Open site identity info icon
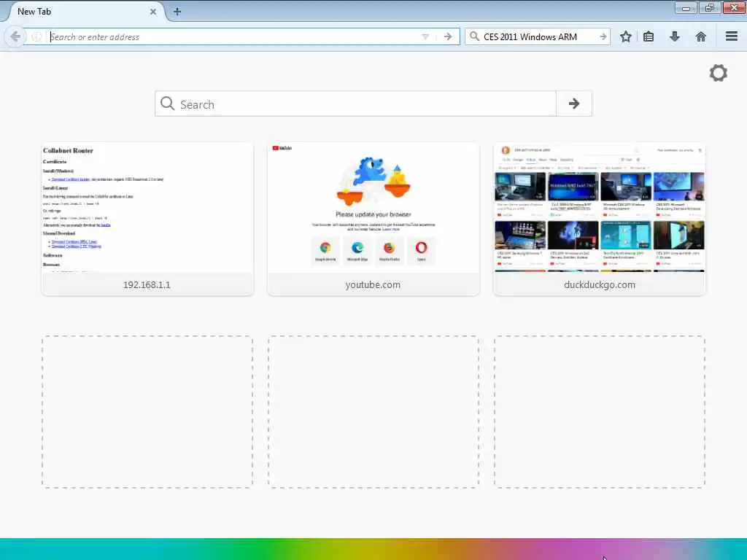 click(x=36, y=36)
